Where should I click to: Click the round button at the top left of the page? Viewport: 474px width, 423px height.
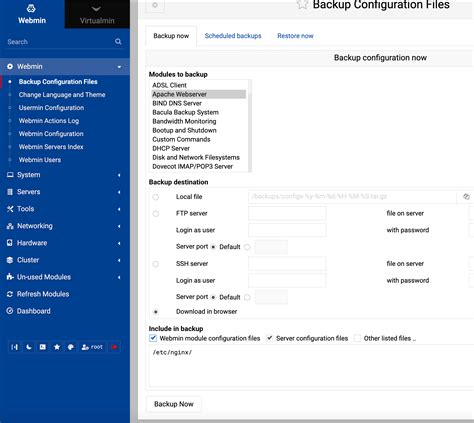point(155,5)
